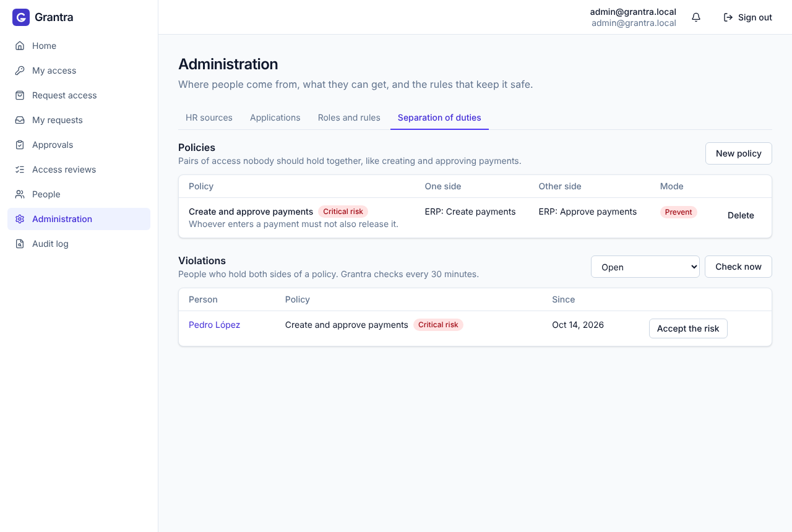Run Check now for violations

point(738,267)
